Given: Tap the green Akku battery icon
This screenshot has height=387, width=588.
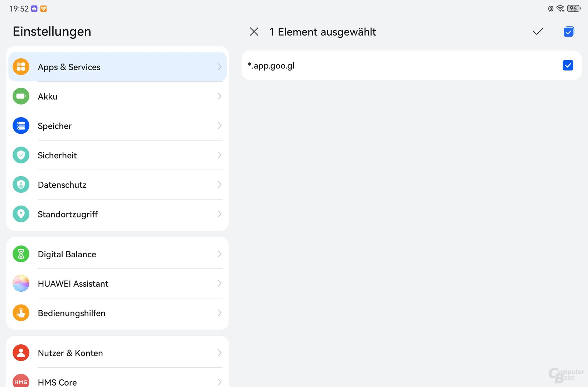Looking at the screenshot, I should (x=21, y=96).
